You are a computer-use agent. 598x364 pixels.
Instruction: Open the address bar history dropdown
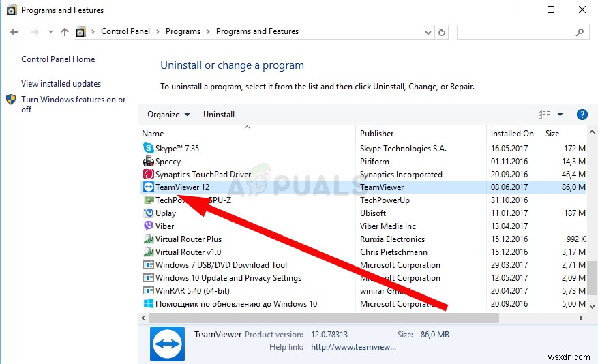[428, 33]
